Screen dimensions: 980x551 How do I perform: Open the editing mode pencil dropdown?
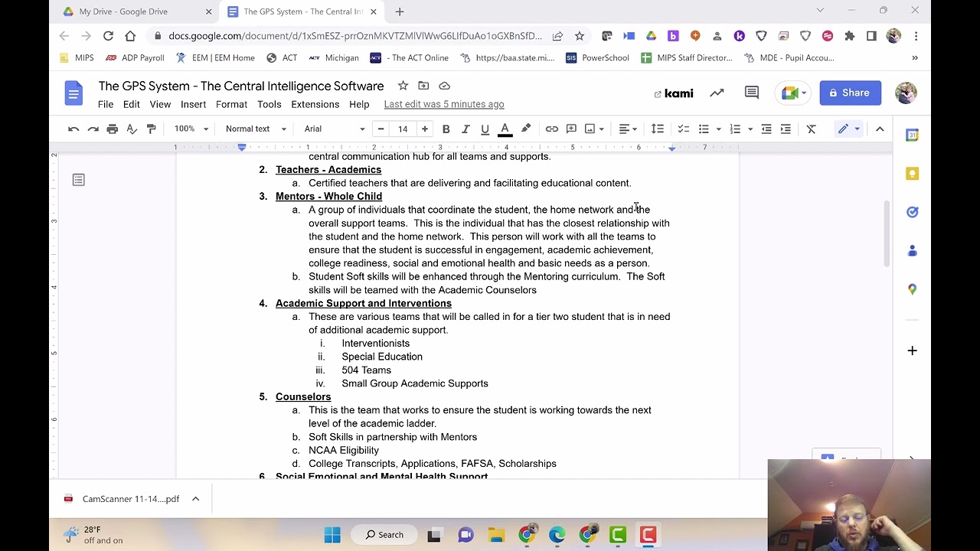(x=849, y=129)
